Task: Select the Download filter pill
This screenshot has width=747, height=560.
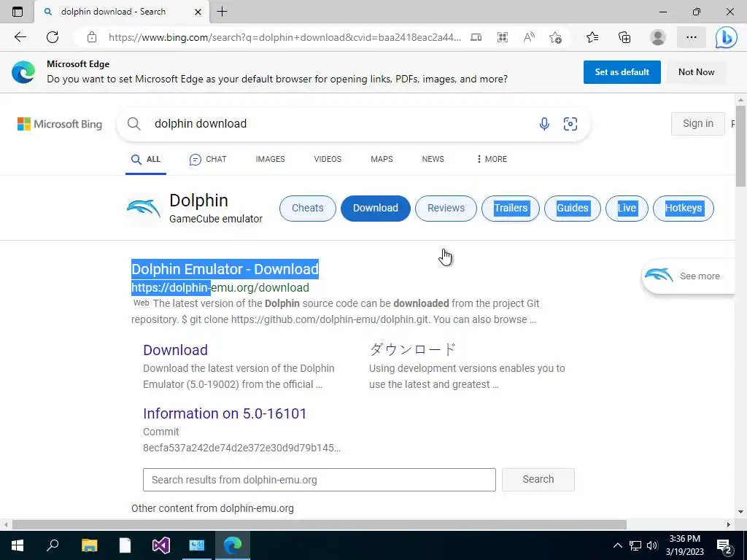Action: pyautogui.click(x=376, y=208)
